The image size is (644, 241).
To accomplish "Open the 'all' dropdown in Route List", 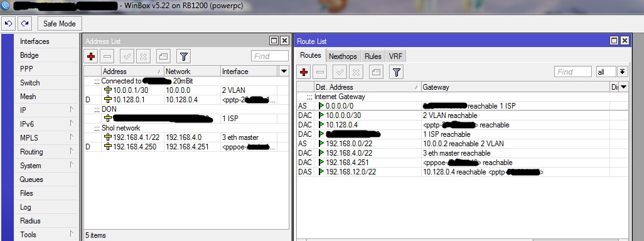I will coord(623,72).
